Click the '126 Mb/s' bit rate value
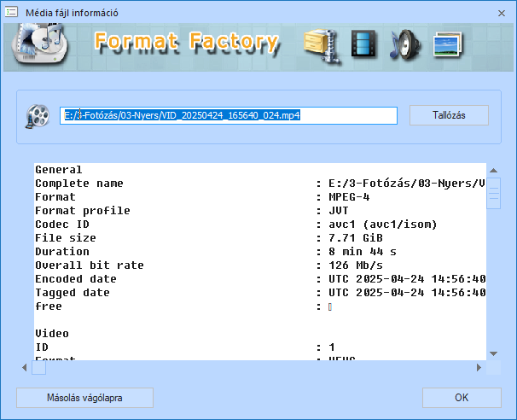This screenshot has height=420, width=517. click(x=356, y=265)
